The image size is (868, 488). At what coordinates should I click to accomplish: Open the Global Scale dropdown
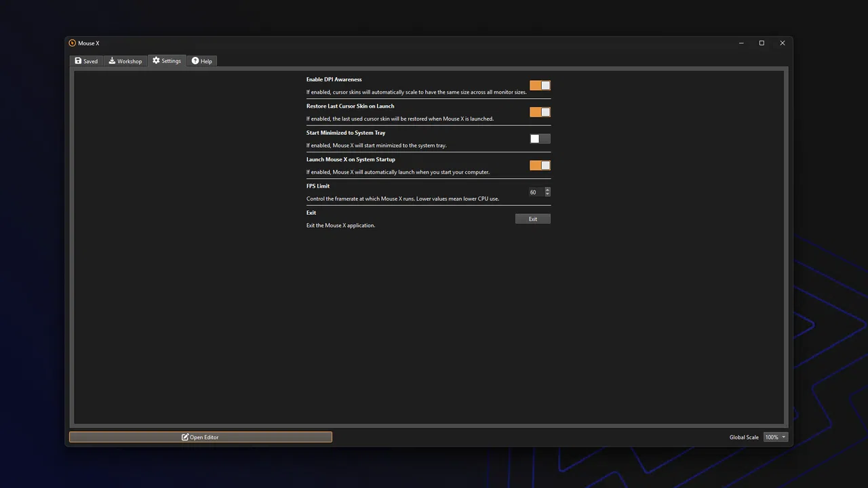click(776, 437)
